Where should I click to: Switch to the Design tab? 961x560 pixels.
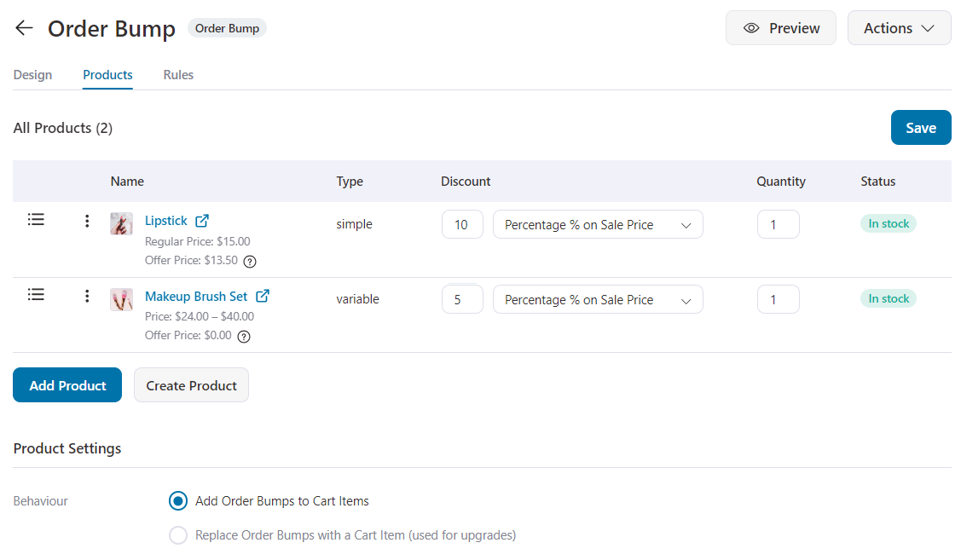[32, 75]
